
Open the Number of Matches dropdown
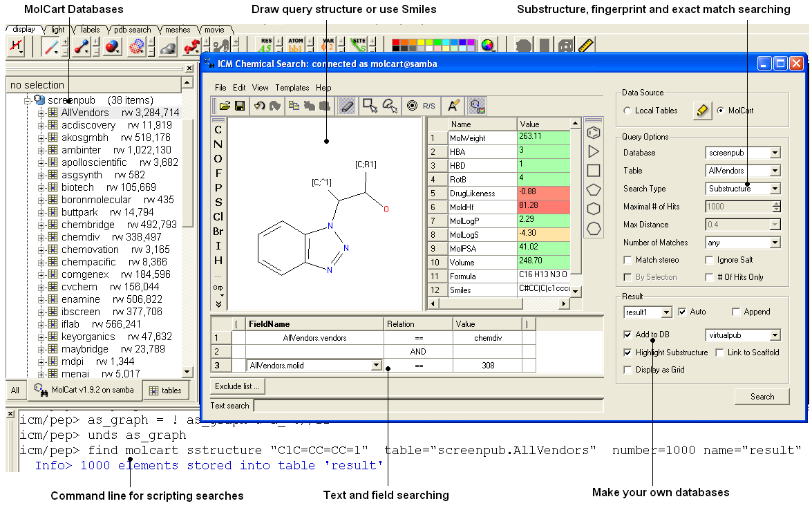(774, 243)
